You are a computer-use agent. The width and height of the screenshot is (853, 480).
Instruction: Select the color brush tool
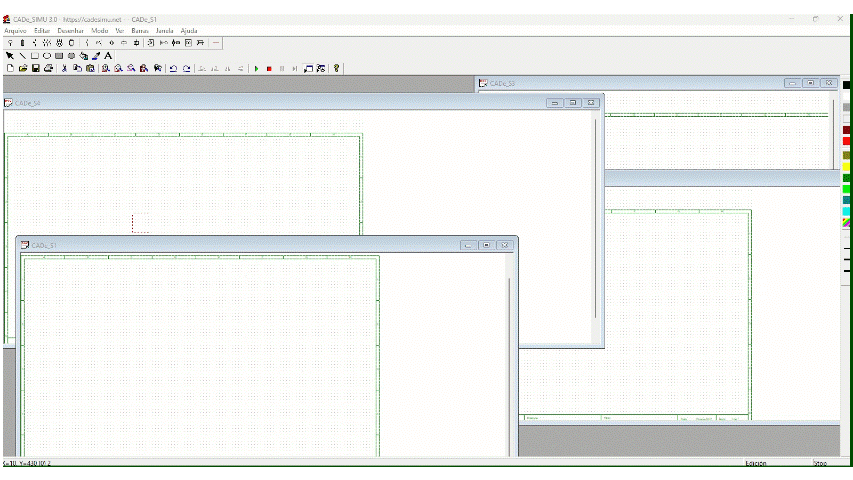(x=96, y=56)
